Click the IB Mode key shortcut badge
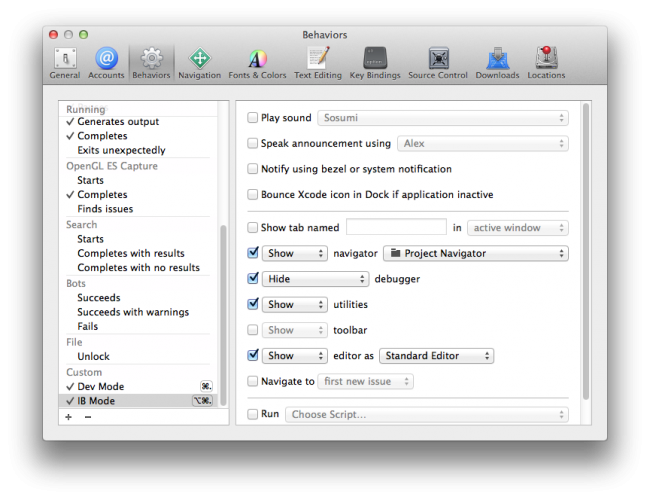 coord(203,401)
